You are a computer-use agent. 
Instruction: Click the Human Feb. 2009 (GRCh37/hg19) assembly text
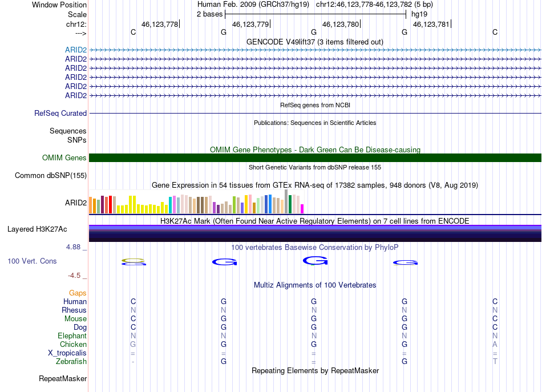tap(253, 5)
